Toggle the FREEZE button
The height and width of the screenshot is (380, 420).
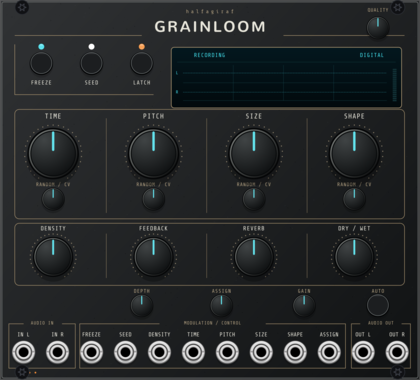(41, 63)
